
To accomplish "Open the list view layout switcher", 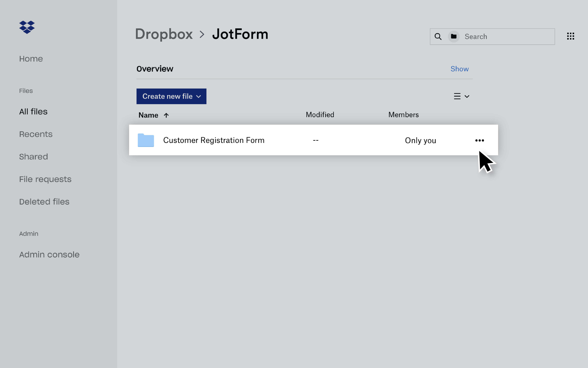I will [461, 96].
